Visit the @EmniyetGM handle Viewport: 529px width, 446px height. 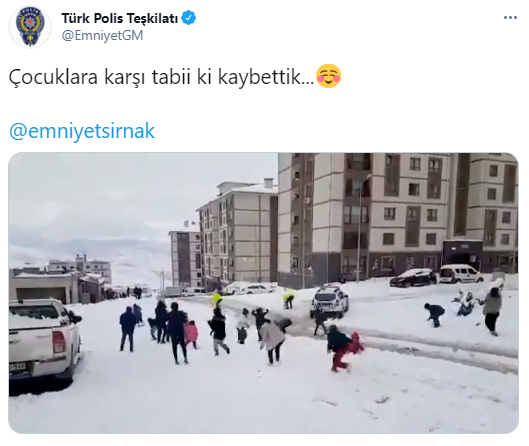(x=102, y=35)
